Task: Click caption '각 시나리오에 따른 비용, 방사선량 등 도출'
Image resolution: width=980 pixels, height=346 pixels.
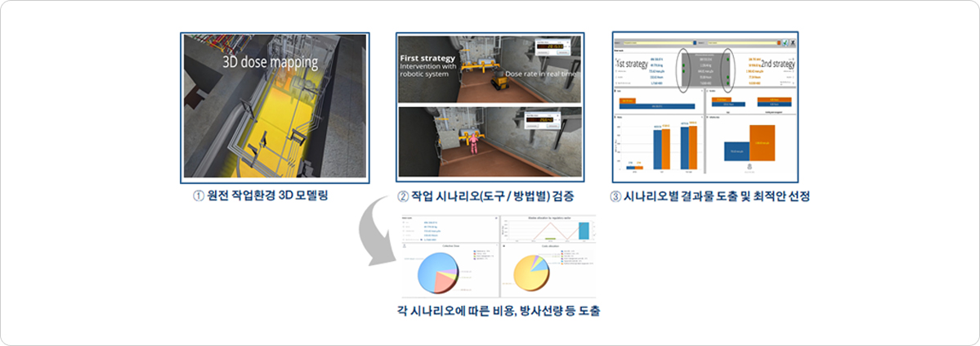Action: click(x=498, y=310)
